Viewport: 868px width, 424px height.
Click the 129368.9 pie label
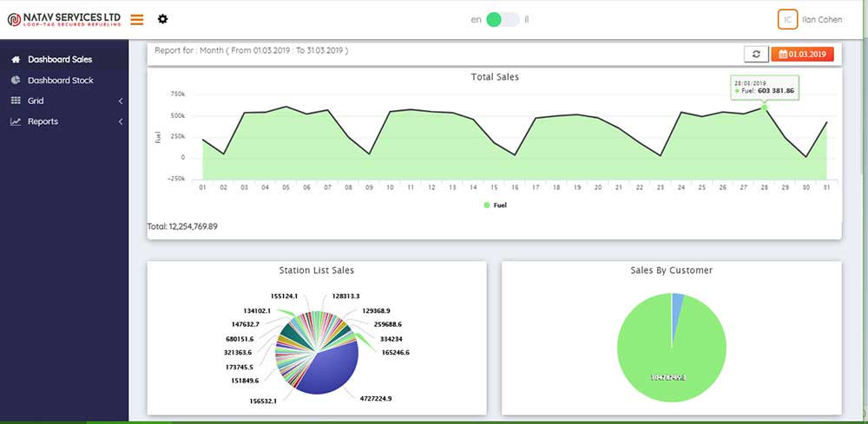click(x=376, y=310)
